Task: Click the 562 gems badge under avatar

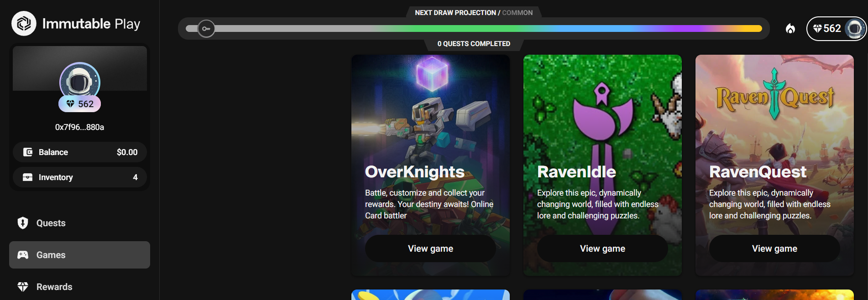Action: (x=79, y=104)
